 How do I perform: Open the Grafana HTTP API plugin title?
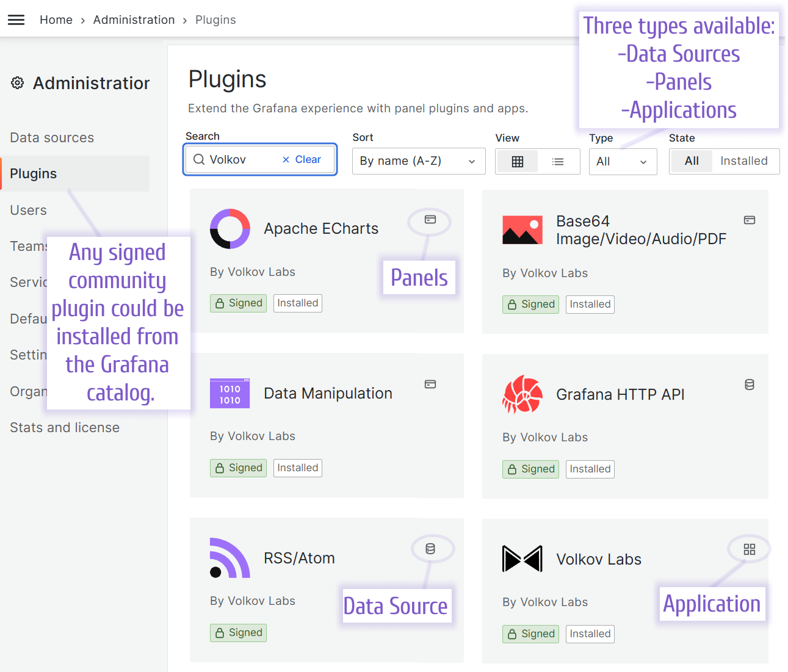click(620, 395)
